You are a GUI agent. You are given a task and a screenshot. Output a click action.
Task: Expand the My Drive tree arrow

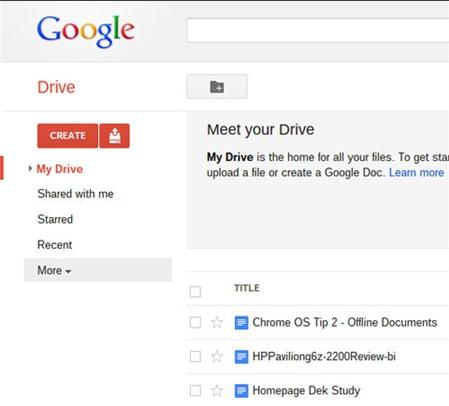point(30,169)
